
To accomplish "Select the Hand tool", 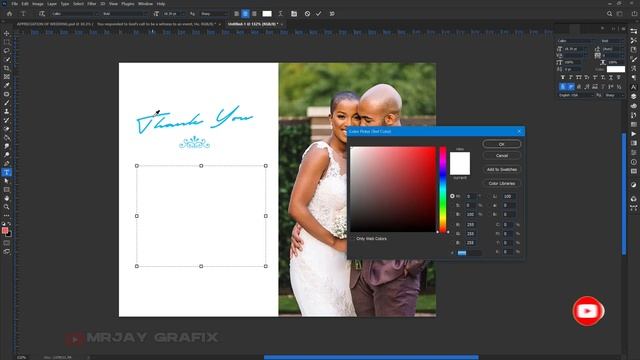I will coord(7,198).
